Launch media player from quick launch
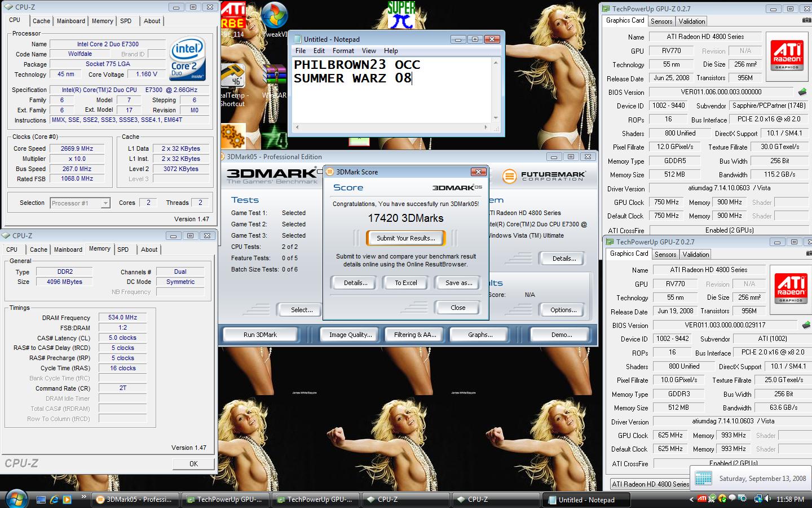Screen dimensions: 812x508 tap(67, 500)
